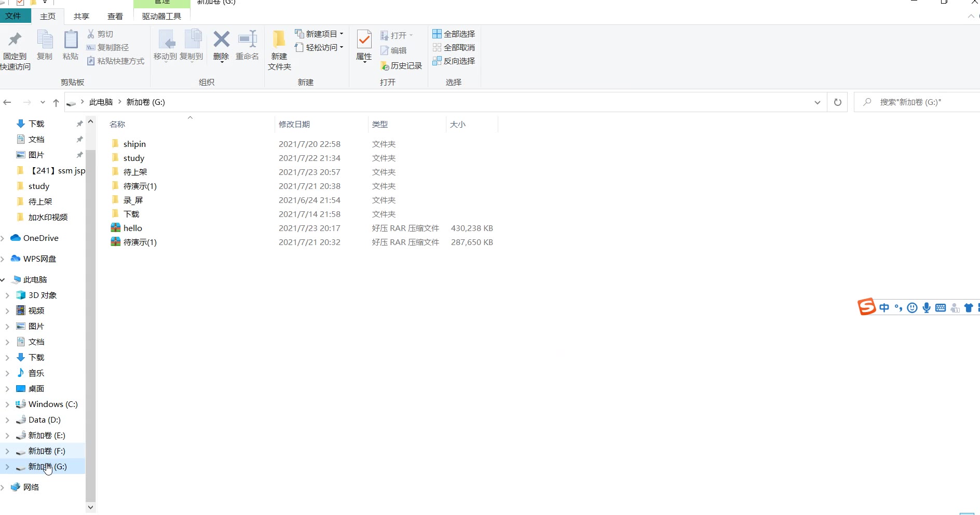
Task: Click the microphone icon on Sogou toolbar
Action: 927,308
